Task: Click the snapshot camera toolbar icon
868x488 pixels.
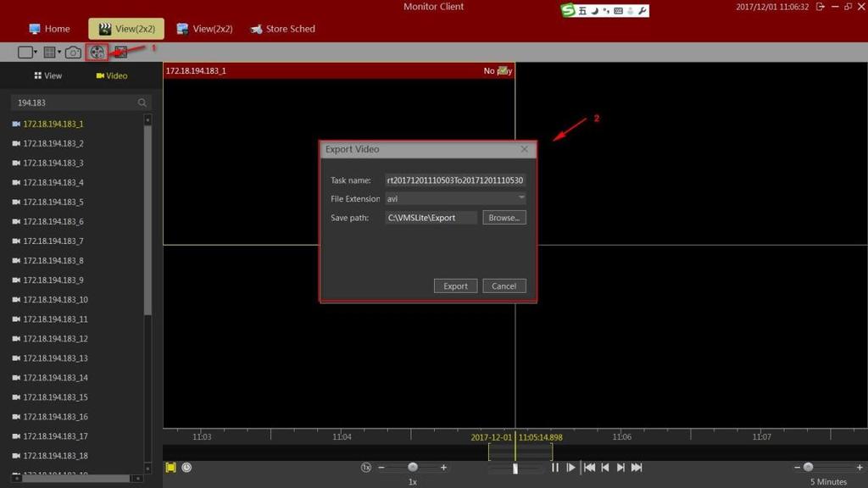Action: 73,52
